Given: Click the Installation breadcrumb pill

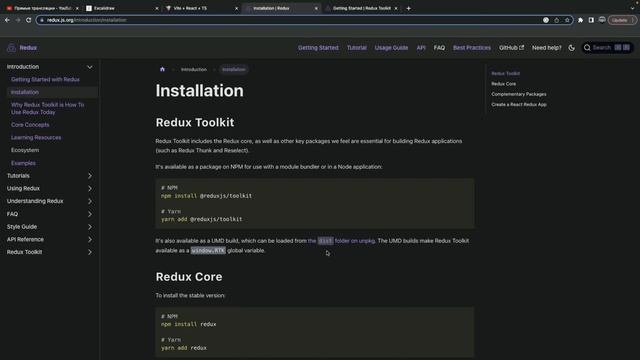Looking at the screenshot, I should 234,69.
